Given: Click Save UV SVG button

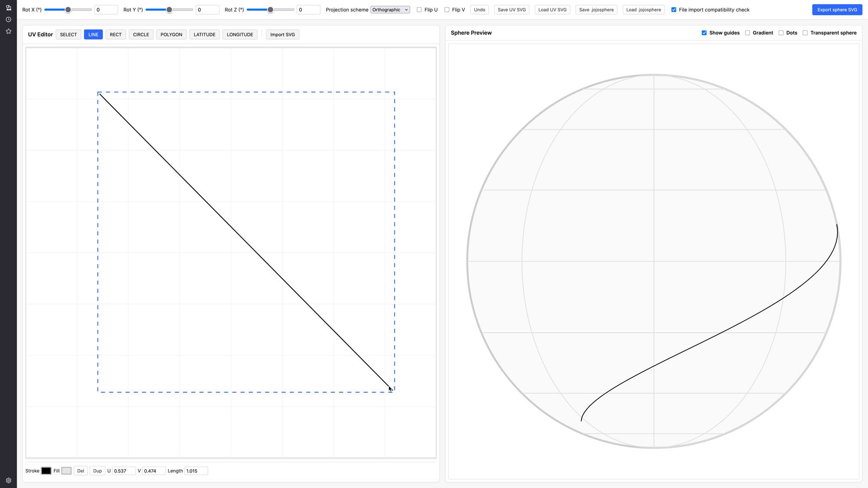Looking at the screenshot, I should tap(512, 10).
